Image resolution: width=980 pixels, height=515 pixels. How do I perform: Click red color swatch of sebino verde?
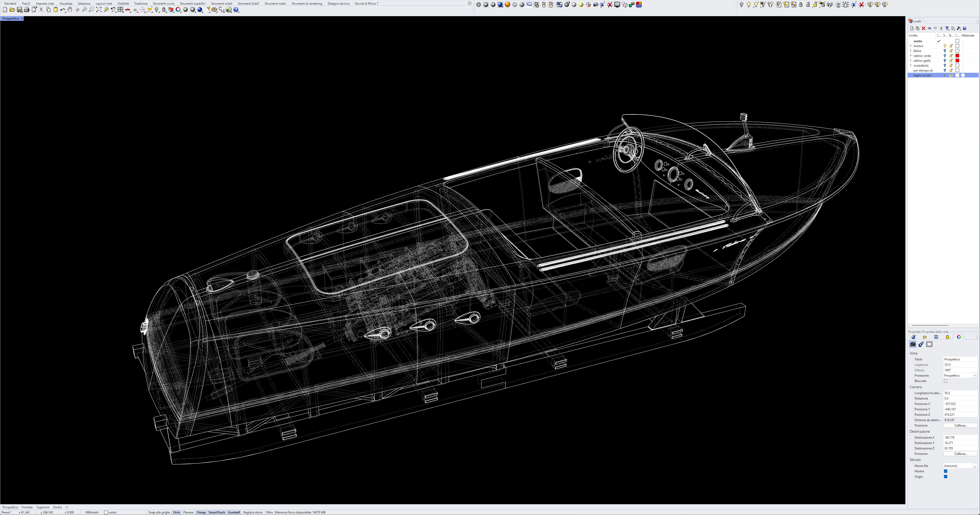(x=957, y=56)
